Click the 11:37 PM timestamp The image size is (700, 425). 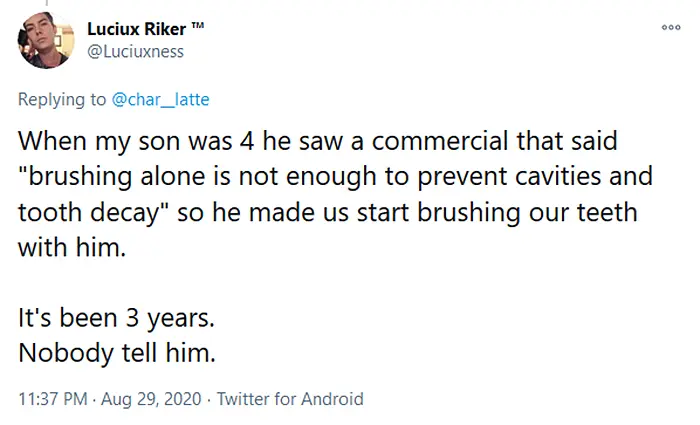click(x=54, y=399)
